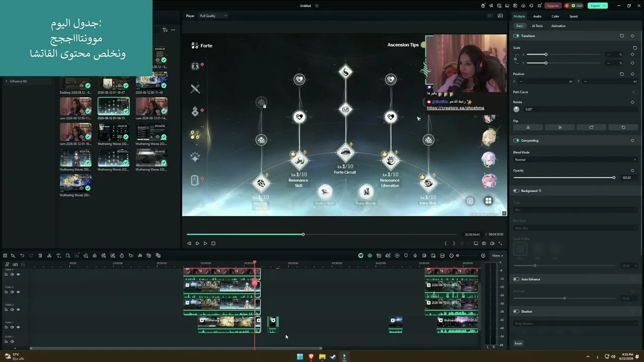Open Brave browser from taskbar
Screen dimensions: 644x362
(311, 357)
